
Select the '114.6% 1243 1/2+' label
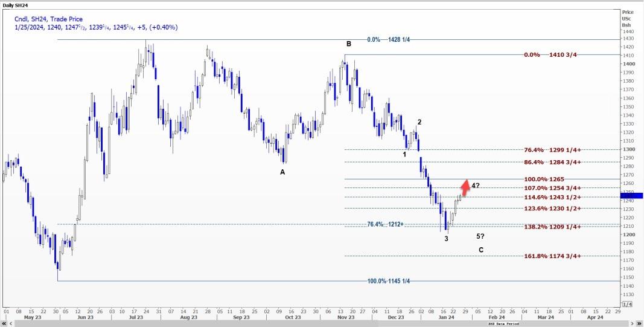553,198
